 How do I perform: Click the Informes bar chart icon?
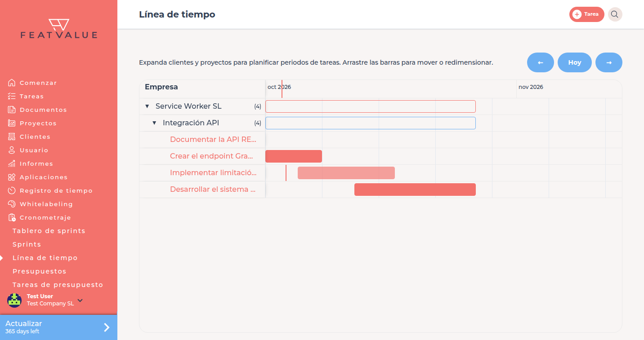12,163
